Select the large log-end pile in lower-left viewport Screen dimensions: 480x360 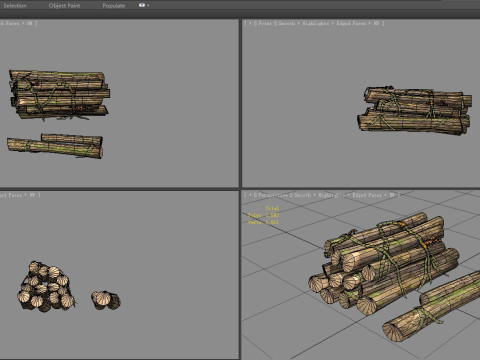click(46, 287)
